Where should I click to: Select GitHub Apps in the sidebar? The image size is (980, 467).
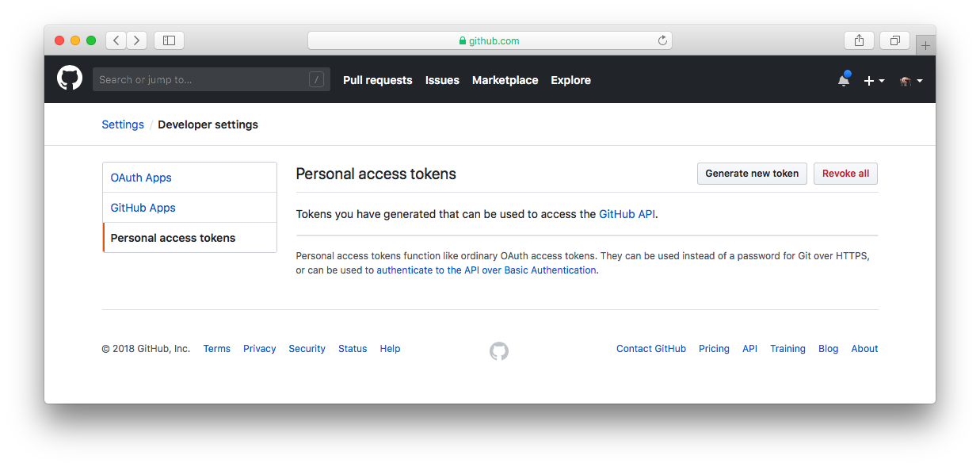click(143, 208)
